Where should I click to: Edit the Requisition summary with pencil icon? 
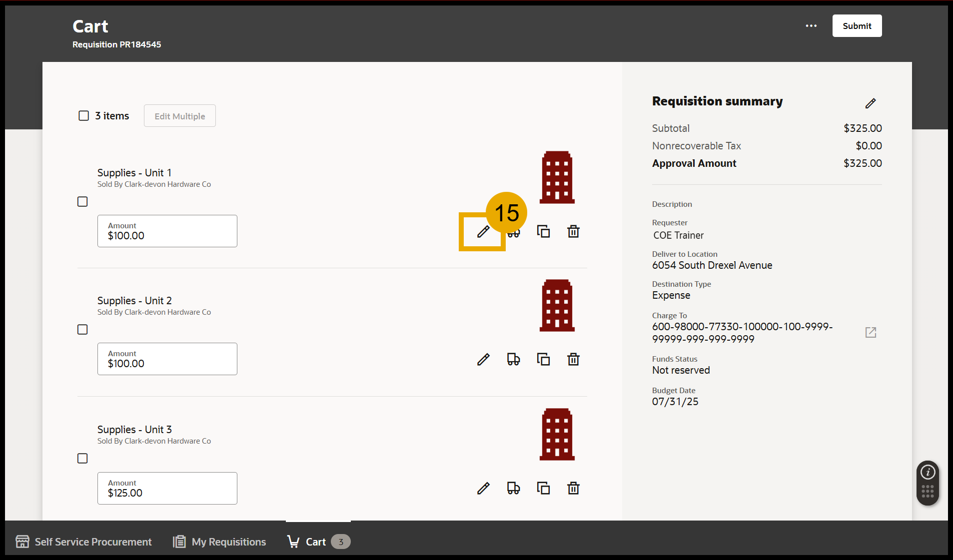pyautogui.click(x=870, y=103)
